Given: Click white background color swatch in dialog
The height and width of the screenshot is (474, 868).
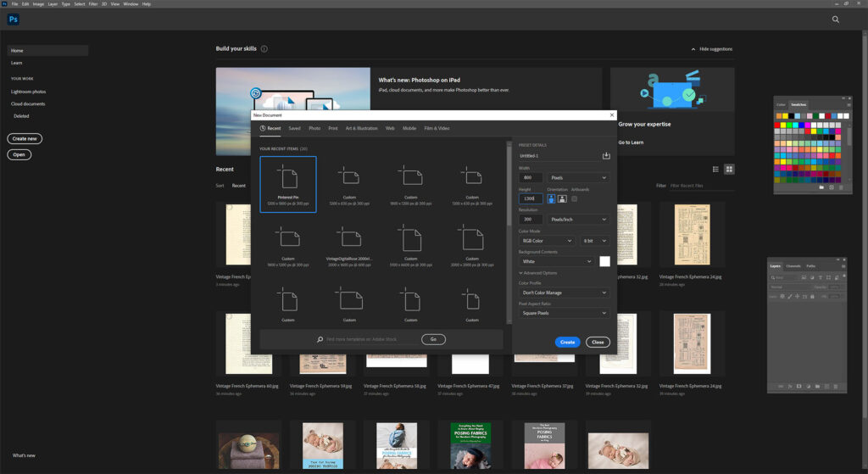Looking at the screenshot, I should (x=604, y=261).
